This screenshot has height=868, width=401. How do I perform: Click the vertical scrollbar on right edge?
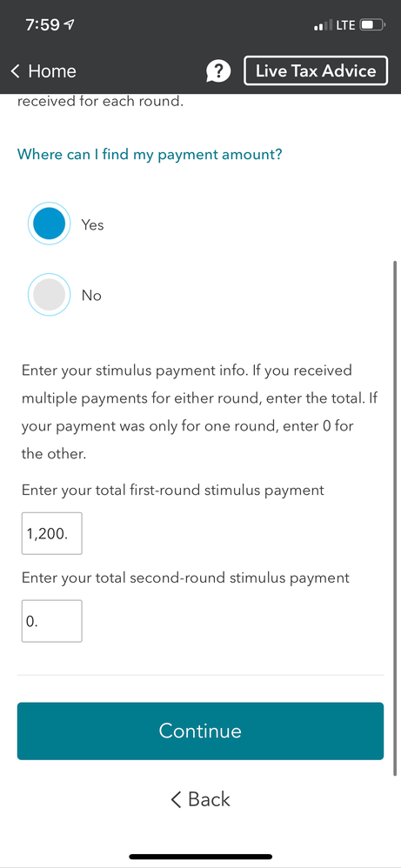coord(394,517)
